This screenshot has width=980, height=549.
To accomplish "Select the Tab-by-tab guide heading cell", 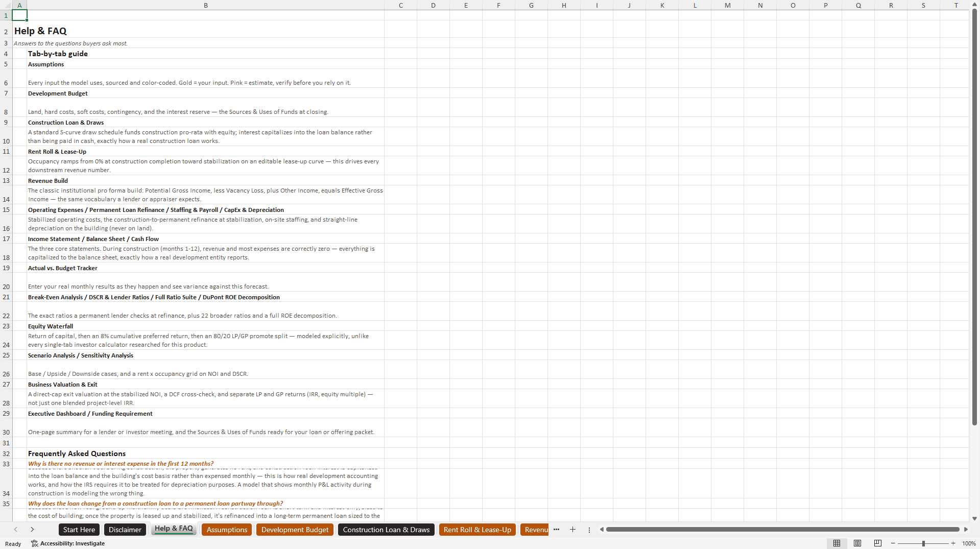I will coord(205,54).
